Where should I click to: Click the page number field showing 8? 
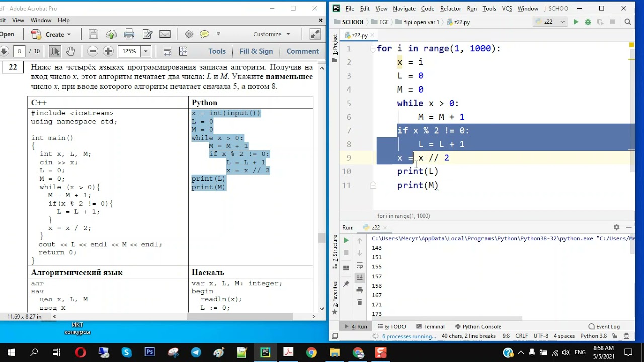19,51
